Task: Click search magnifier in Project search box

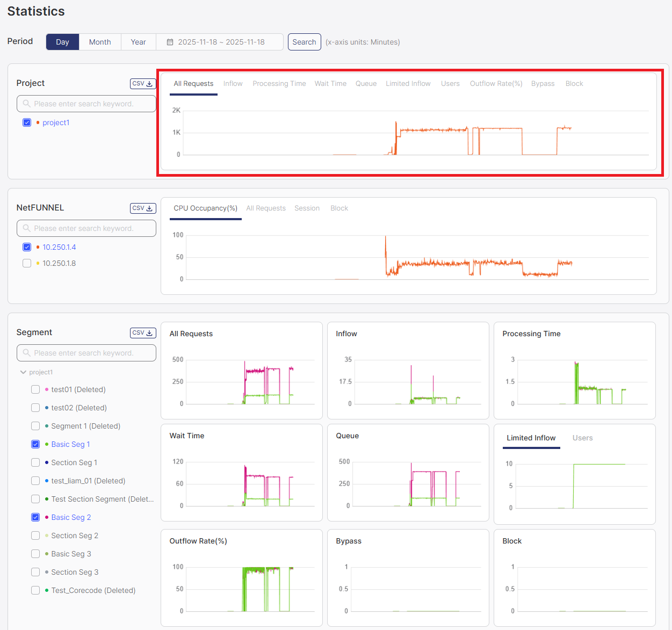Action: (x=26, y=104)
